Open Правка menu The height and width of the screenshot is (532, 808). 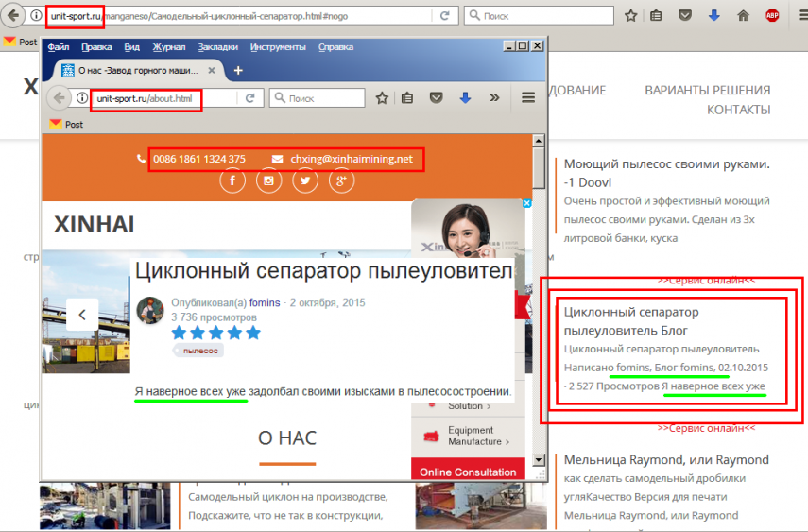point(96,47)
